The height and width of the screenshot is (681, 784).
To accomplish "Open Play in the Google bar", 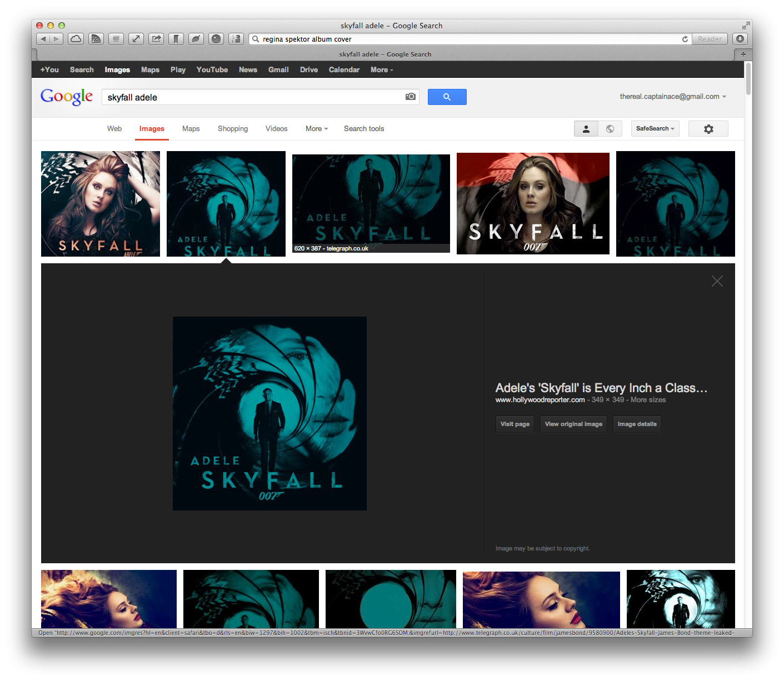I will tap(178, 70).
